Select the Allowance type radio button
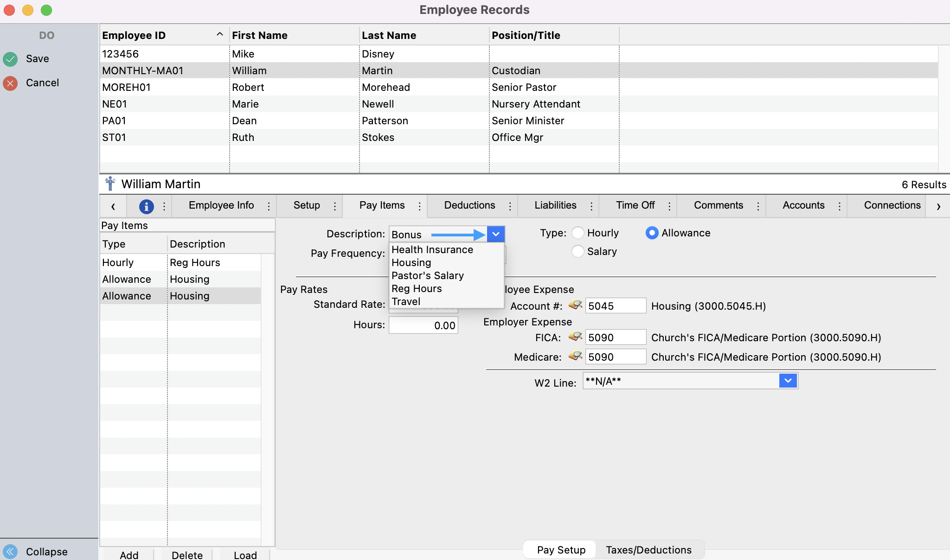This screenshot has width=950, height=560. pyautogui.click(x=652, y=233)
